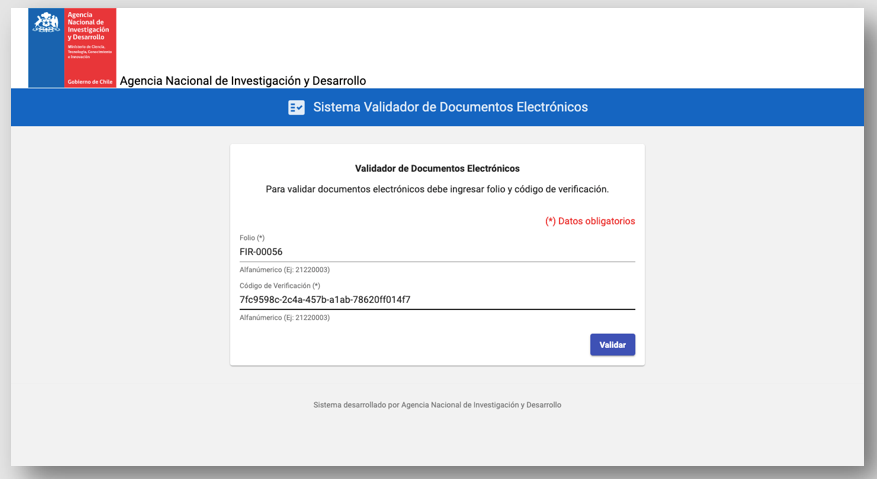Click the Código de Verificación (*) label
Screen dimensions: 877x479
click(x=280, y=285)
